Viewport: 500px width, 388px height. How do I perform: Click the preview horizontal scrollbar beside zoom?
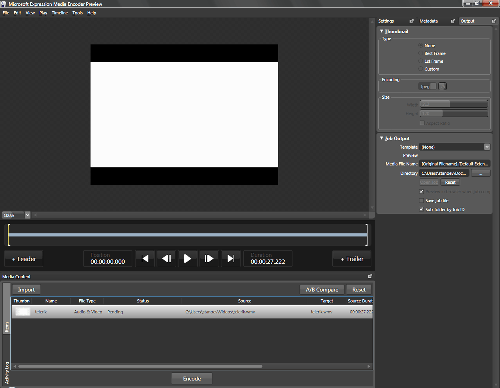click(x=200, y=215)
